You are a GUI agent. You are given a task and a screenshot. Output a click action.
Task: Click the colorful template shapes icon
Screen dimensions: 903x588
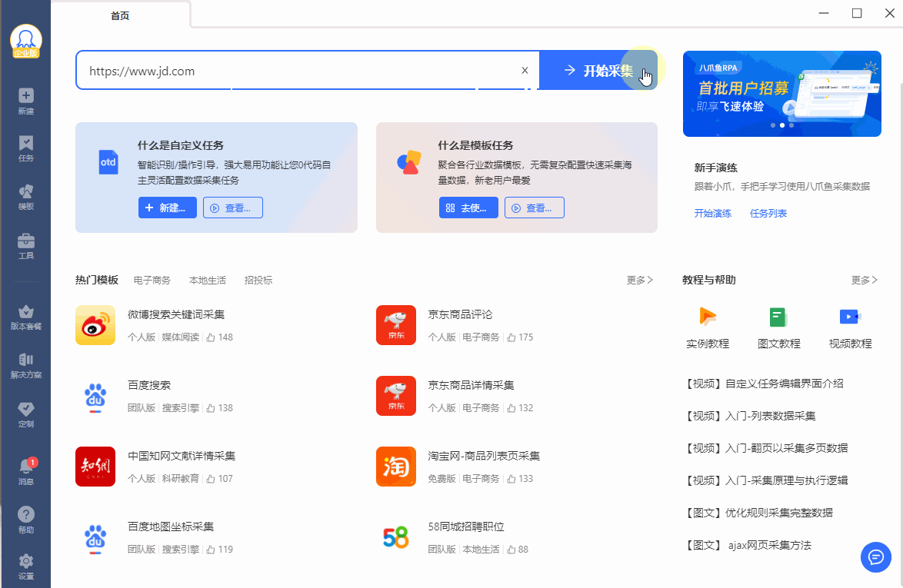pos(409,162)
